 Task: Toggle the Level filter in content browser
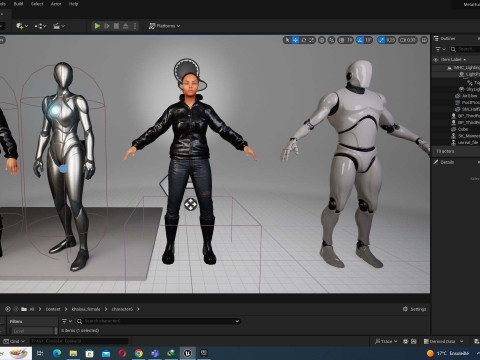[x=32, y=331]
